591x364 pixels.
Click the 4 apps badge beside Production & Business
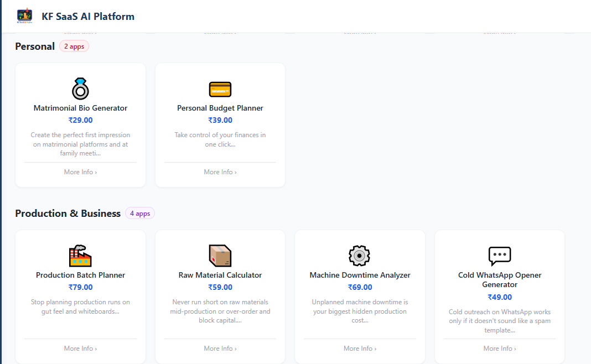[x=139, y=213]
